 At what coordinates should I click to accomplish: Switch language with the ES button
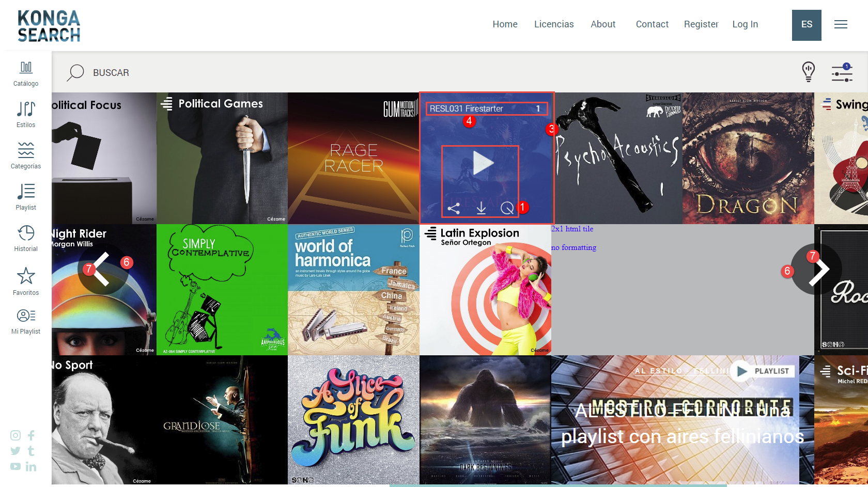807,25
